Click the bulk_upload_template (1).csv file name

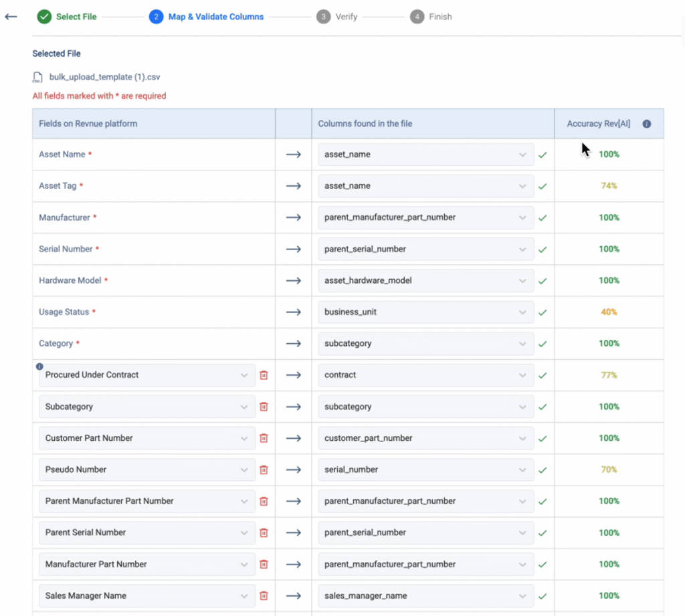click(x=104, y=78)
